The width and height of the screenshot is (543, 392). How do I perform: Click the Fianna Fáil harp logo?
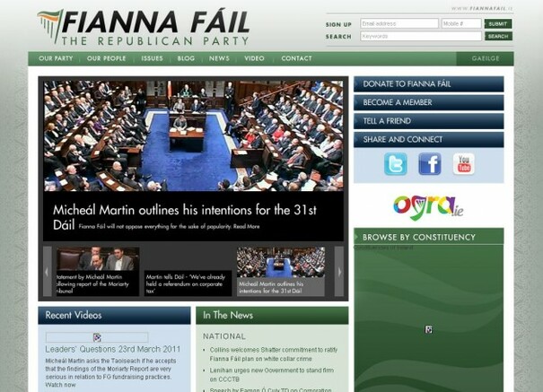coord(50,26)
